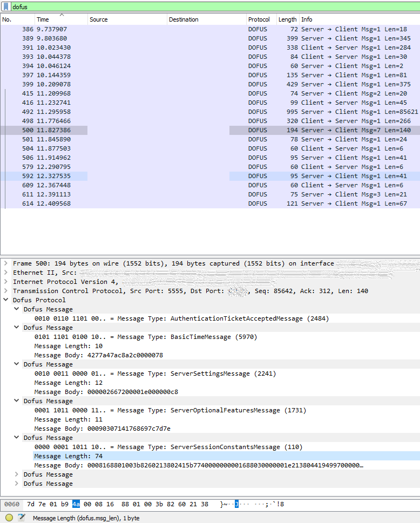This screenshot has width=420, height=523.
Task: Select packet 501 with Len=24
Action: [210, 139]
